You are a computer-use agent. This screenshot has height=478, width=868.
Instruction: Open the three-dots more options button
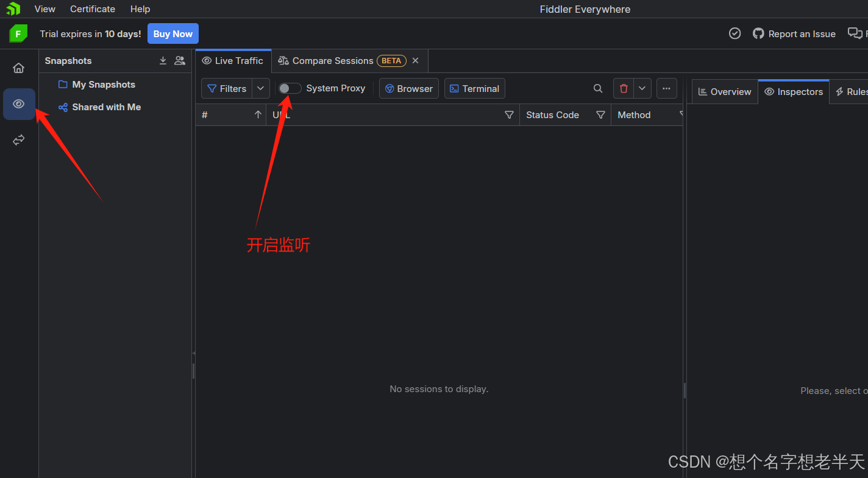pos(667,89)
